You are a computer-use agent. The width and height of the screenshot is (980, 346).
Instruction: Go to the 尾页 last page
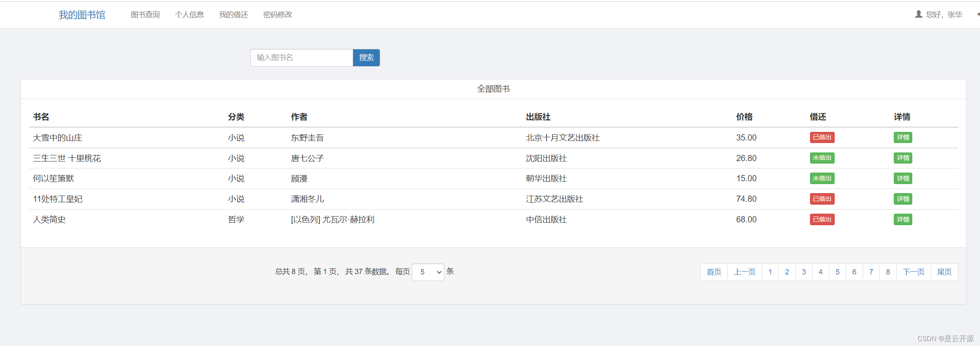point(944,272)
